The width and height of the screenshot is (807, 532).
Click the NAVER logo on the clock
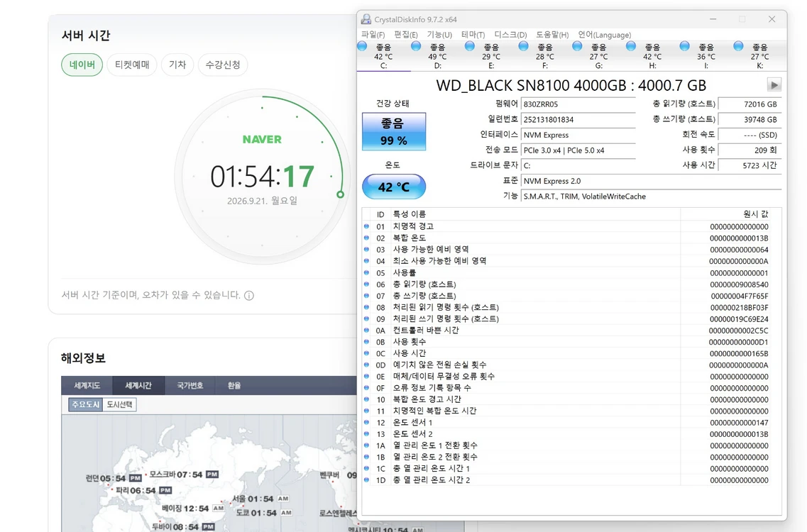pos(262,140)
